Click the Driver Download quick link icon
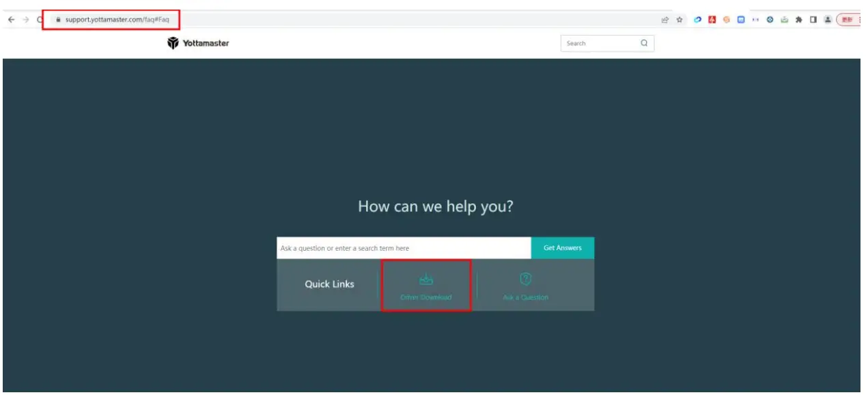 point(425,277)
